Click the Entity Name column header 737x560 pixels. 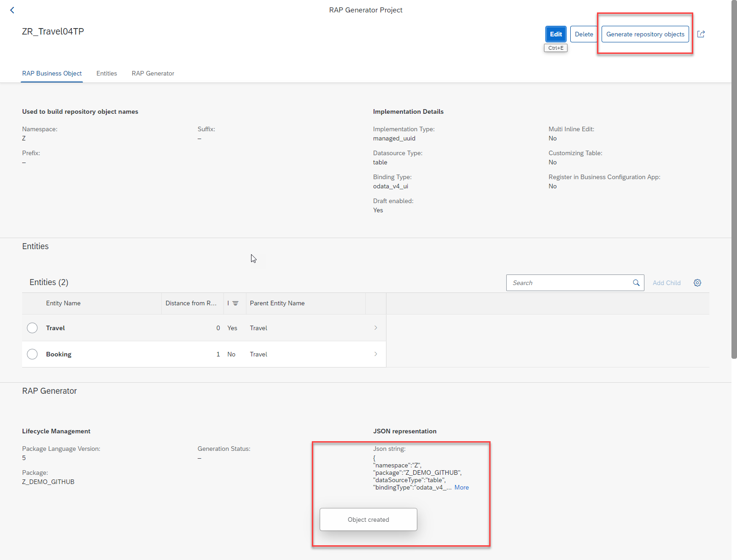pos(64,303)
